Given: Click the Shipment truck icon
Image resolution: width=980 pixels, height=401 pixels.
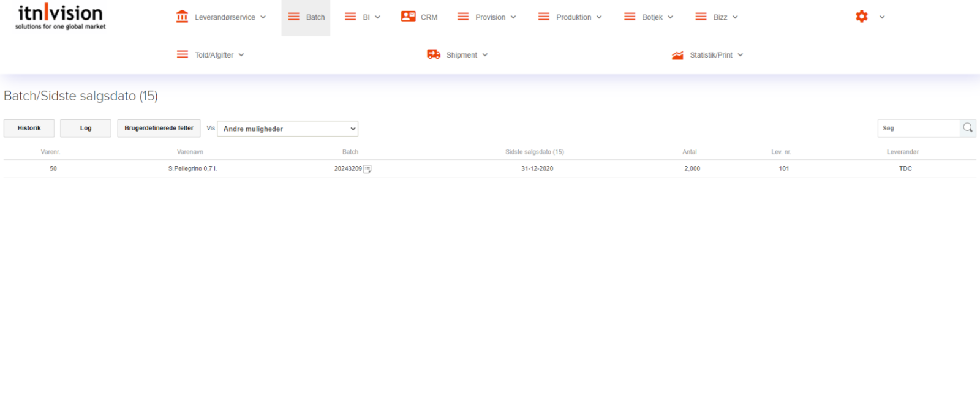Looking at the screenshot, I should pyautogui.click(x=434, y=54).
